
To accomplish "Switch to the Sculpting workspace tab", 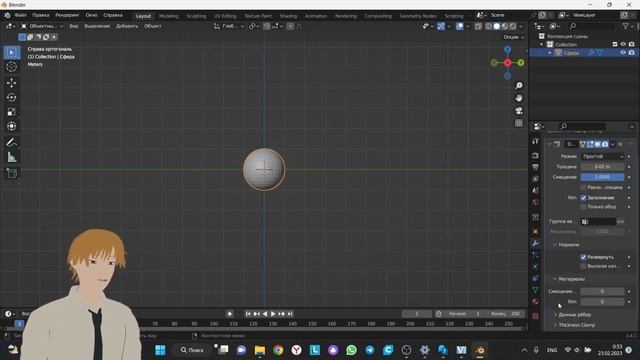I will pyautogui.click(x=196, y=16).
